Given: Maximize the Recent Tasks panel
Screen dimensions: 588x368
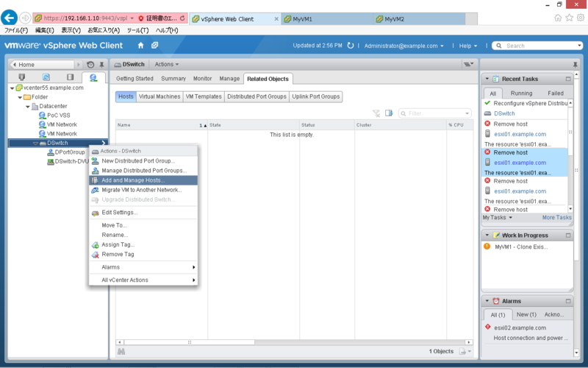Looking at the screenshot, I should pos(567,79).
